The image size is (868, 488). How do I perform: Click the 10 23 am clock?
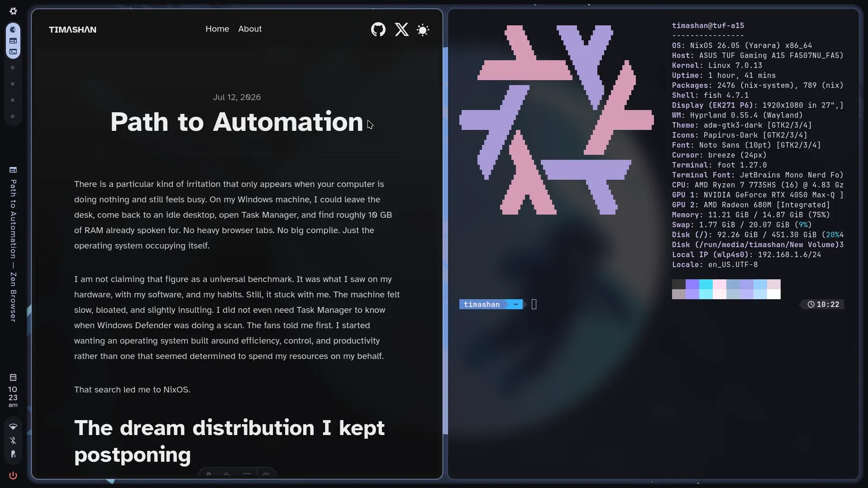13,397
